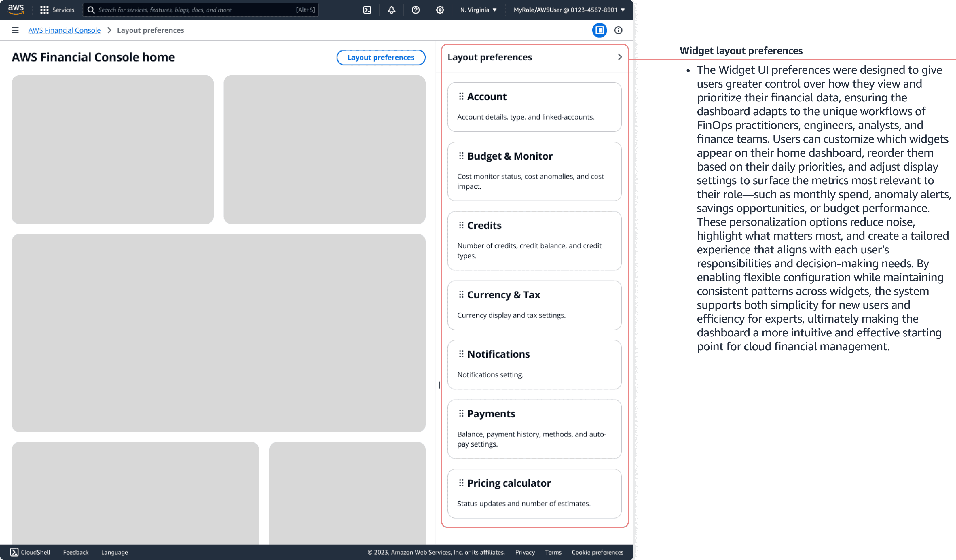Click the drag handle for the Credits widget
This screenshot has width=956, height=560.
tap(461, 225)
